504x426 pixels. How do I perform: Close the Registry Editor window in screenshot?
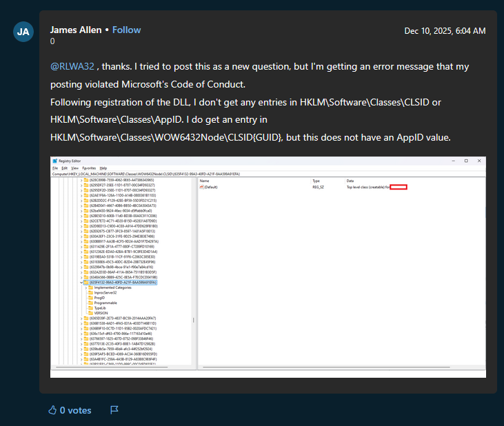coord(479,161)
